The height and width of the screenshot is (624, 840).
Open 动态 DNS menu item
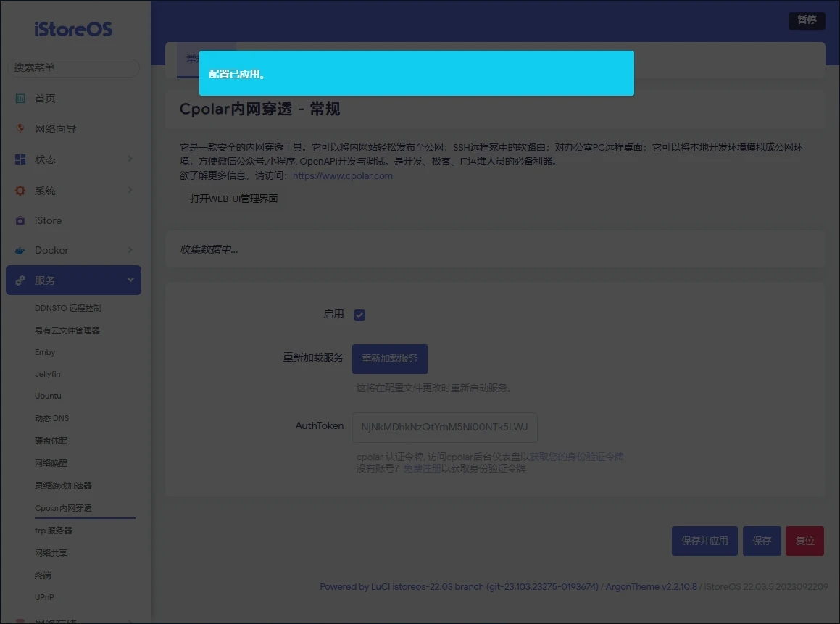pos(52,418)
